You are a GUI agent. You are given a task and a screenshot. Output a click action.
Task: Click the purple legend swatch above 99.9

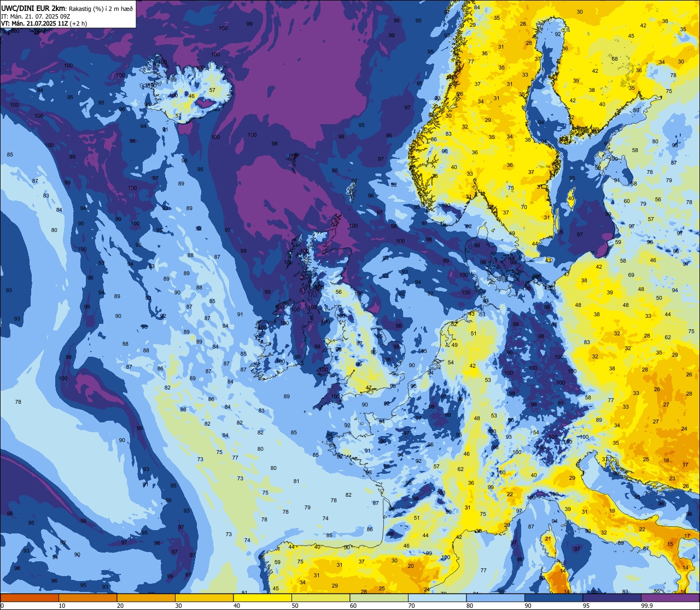pyautogui.click(x=670, y=597)
